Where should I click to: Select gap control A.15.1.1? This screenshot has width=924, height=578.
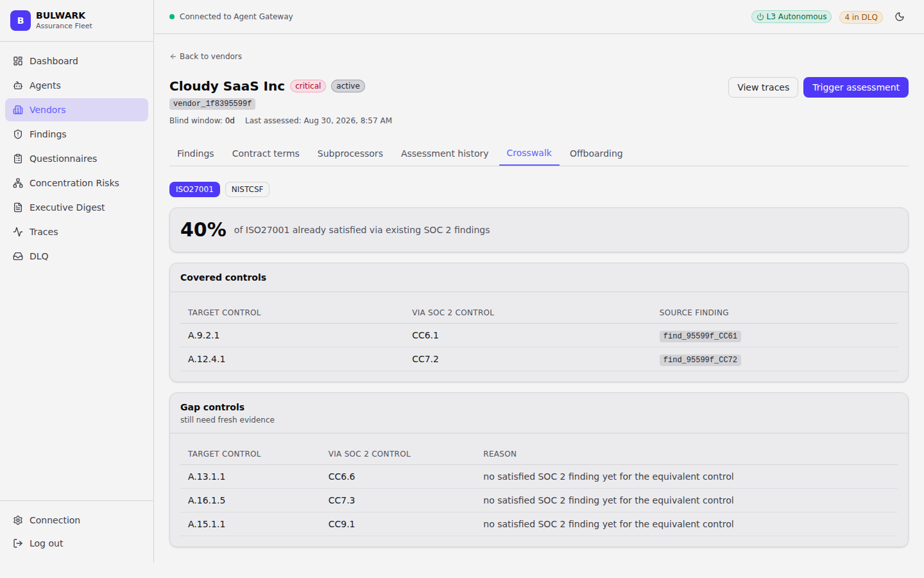[207, 524]
